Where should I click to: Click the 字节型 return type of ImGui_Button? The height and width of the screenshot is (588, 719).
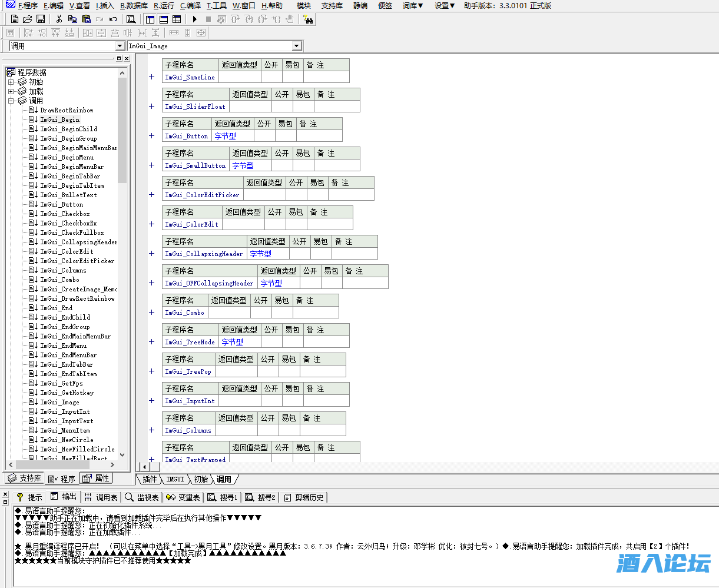click(x=225, y=136)
